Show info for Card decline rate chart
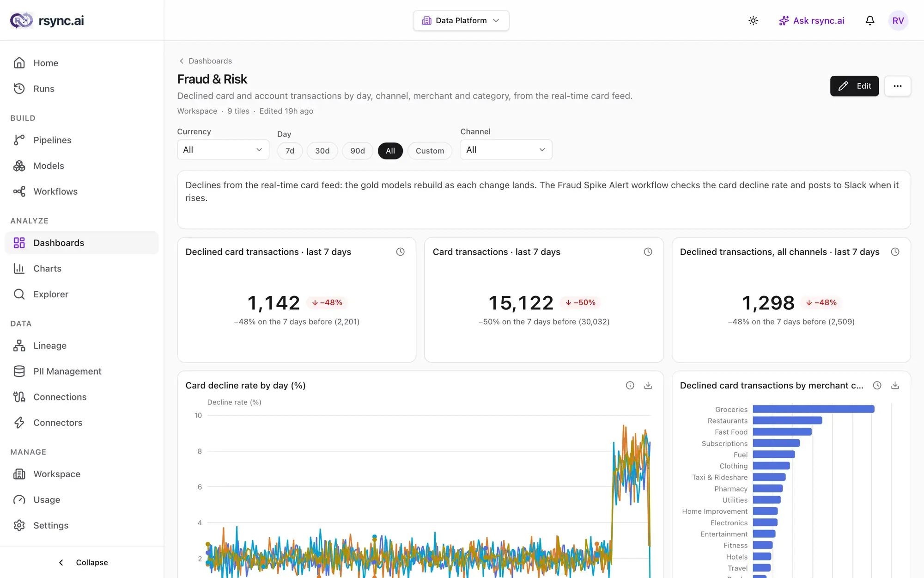The width and height of the screenshot is (924, 578). (630, 386)
